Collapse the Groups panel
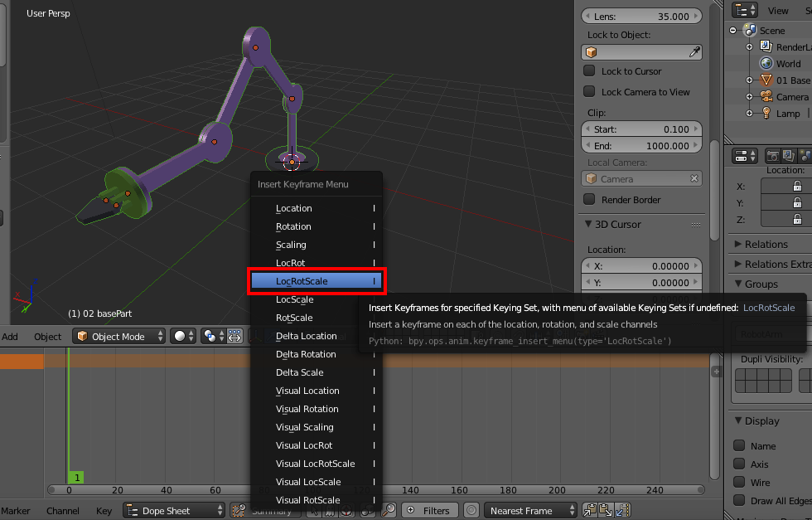This screenshot has width=812, height=520. [738, 284]
